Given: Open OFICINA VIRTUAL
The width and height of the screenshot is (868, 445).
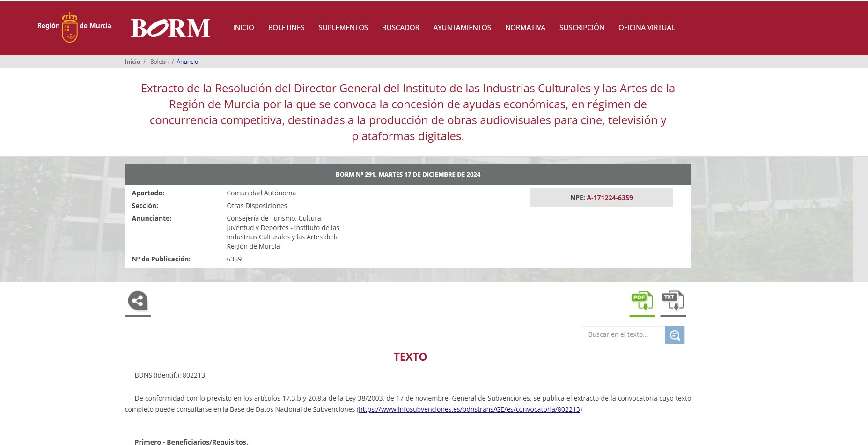Looking at the screenshot, I should coord(647,28).
